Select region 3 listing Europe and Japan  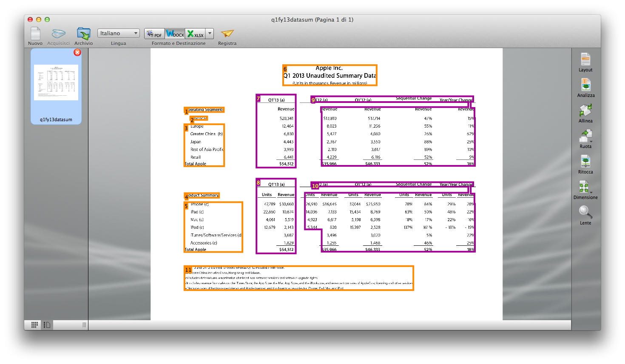point(204,145)
